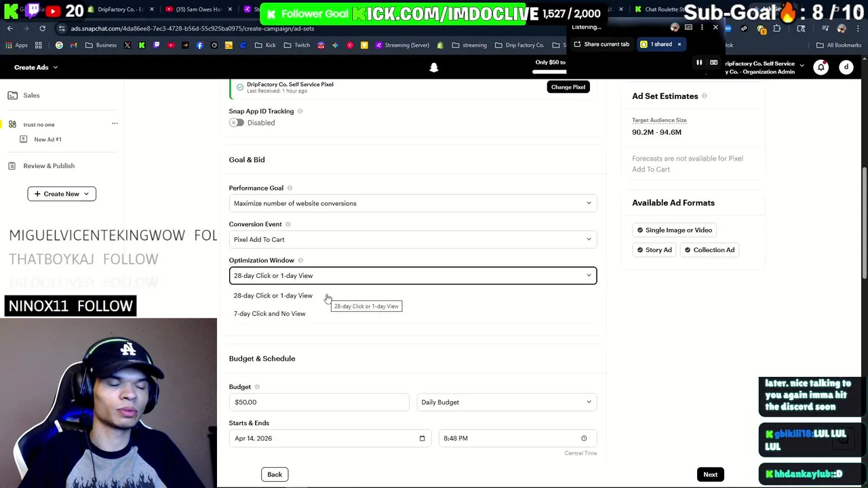Open the clock time picker icon
Viewport: 868px width, 488px height.
point(584,439)
